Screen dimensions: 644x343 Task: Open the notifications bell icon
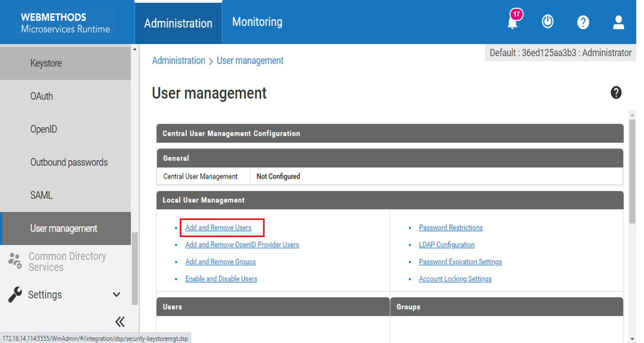(x=513, y=22)
